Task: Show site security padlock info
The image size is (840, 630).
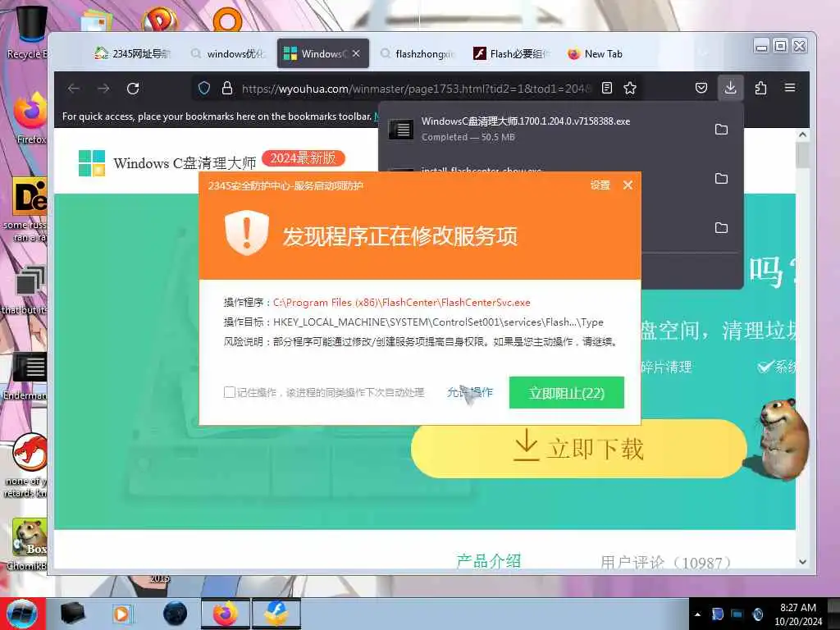Action: [227, 88]
